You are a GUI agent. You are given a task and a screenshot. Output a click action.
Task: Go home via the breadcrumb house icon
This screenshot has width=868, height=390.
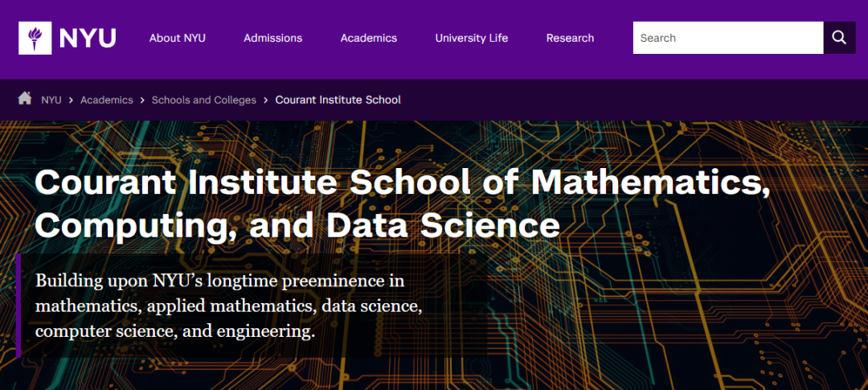point(25,99)
